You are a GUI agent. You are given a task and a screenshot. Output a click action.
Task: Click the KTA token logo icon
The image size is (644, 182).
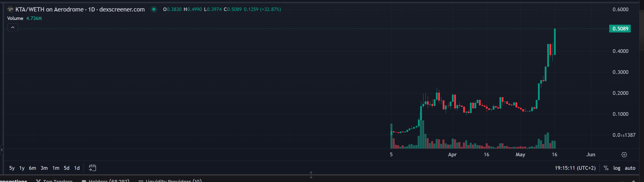[x=10, y=9]
